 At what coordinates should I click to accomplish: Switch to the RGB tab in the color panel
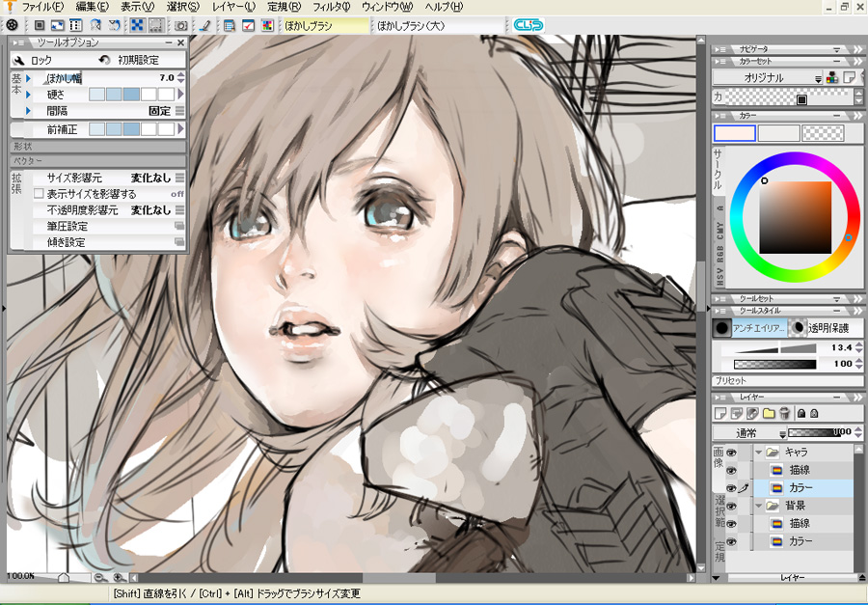(x=719, y=253)
